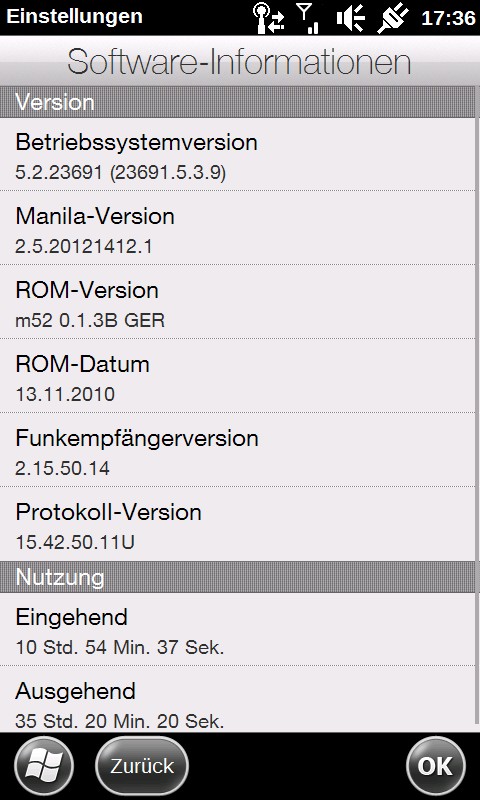
Task: Select the Protokoll-Version entry
Action: 237,524
